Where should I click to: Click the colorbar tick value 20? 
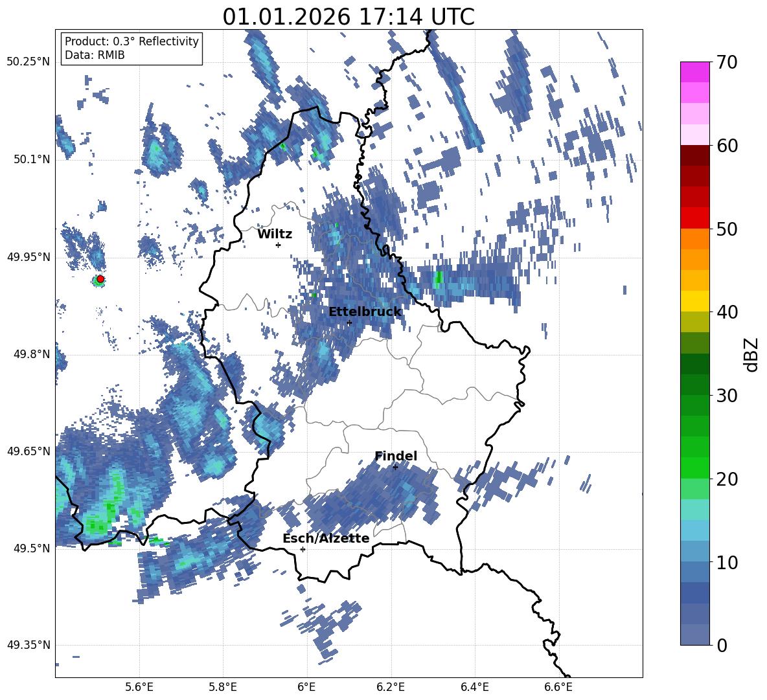[727, 479]
